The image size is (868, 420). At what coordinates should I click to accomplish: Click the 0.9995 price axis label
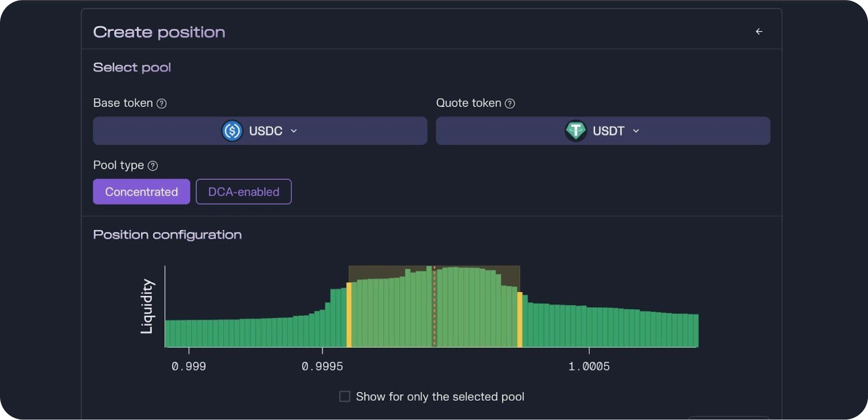(322, 367)
